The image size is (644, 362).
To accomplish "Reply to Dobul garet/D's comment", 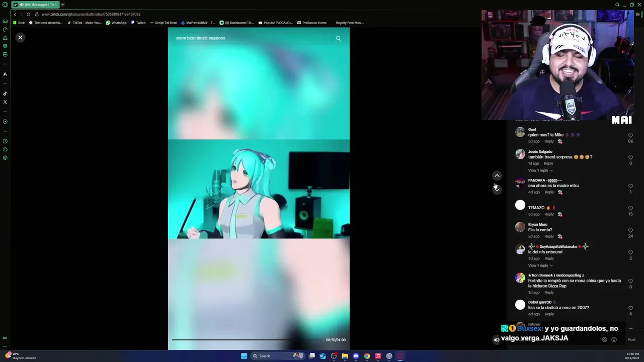I will coord(549,314).
